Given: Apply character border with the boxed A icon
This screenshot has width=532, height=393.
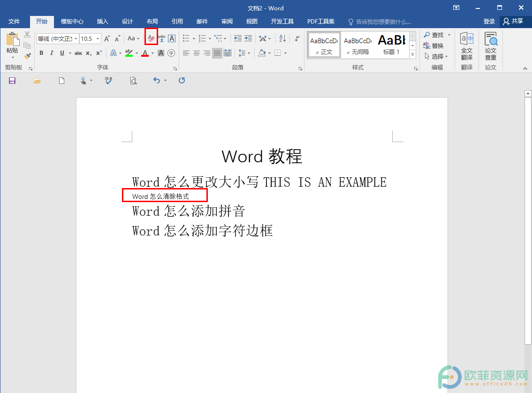Looking at the screenshot, I should click(172, 38).
